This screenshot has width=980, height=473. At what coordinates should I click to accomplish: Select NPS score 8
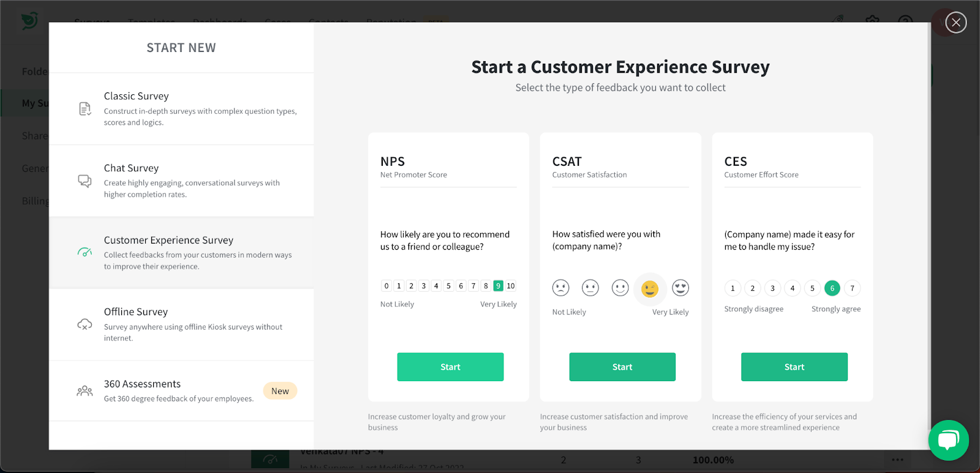click(486, 286)
